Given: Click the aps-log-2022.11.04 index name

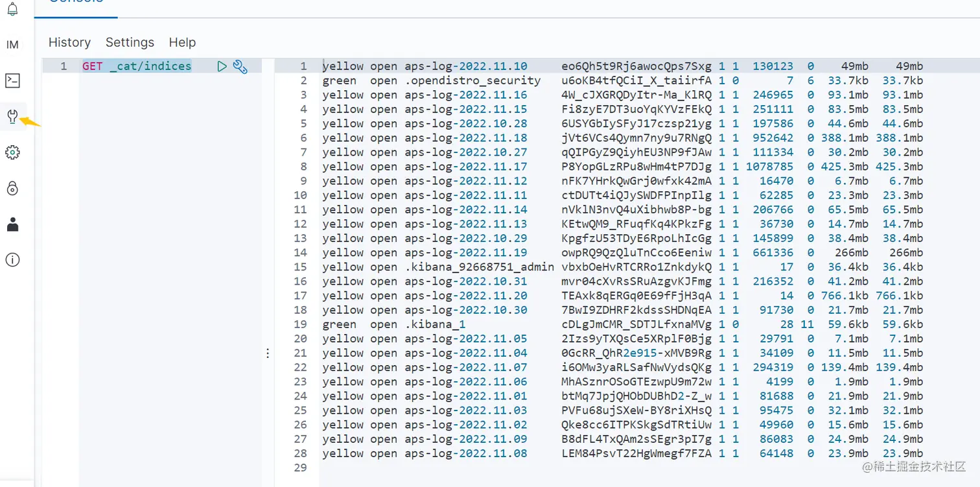Looking at the screenshot, I should click(x=466, y=353).
